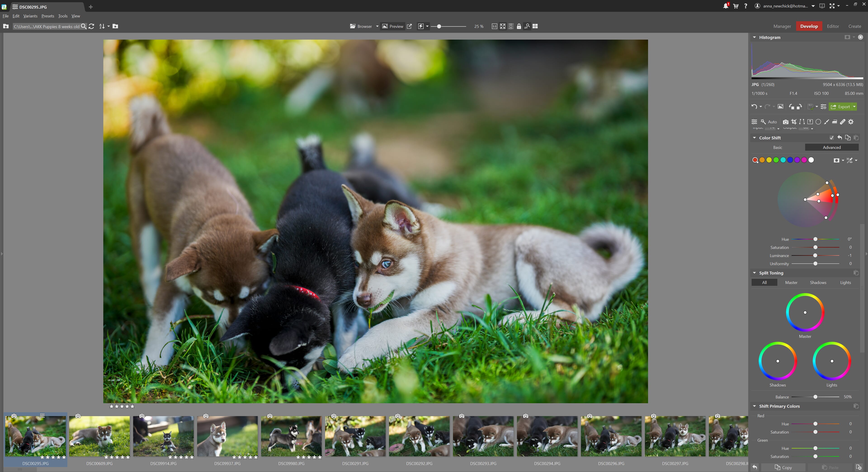
Task: Collapse the Histogram panel
Action: 754,38
